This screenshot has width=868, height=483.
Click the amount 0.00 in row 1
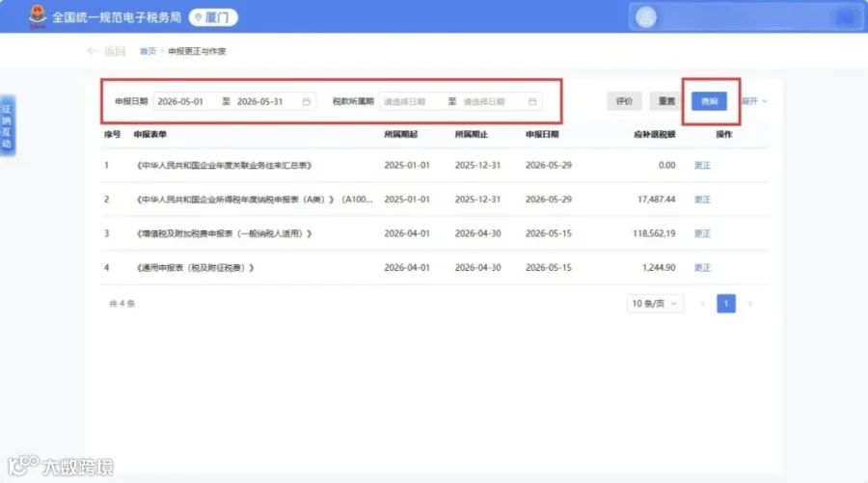(x=667, y=166)
